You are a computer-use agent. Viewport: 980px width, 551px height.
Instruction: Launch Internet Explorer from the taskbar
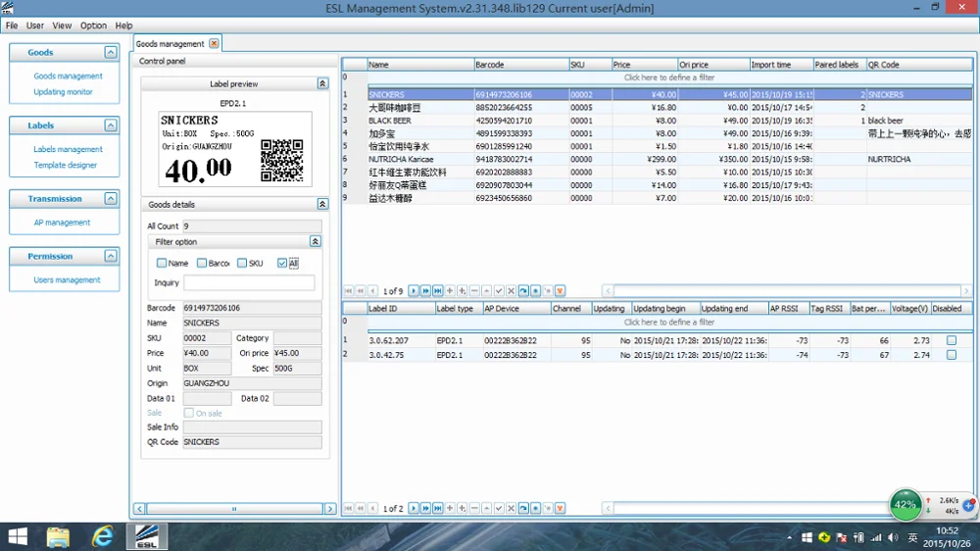[x=103, y=536]
